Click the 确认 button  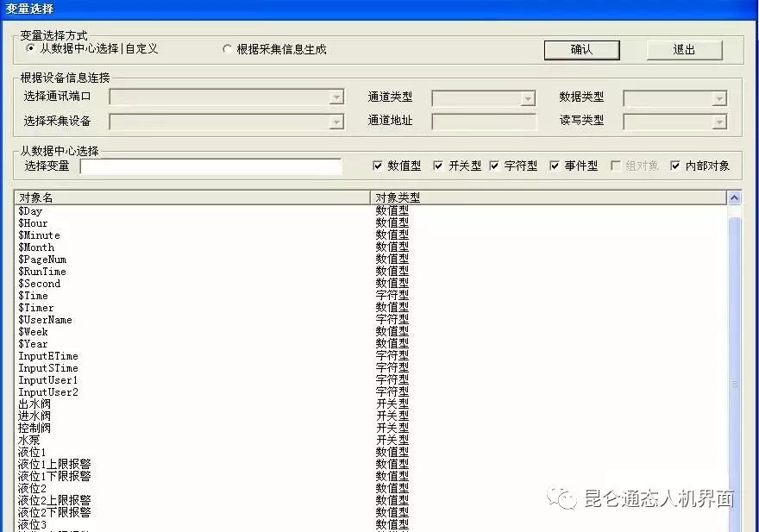point(581,50)
